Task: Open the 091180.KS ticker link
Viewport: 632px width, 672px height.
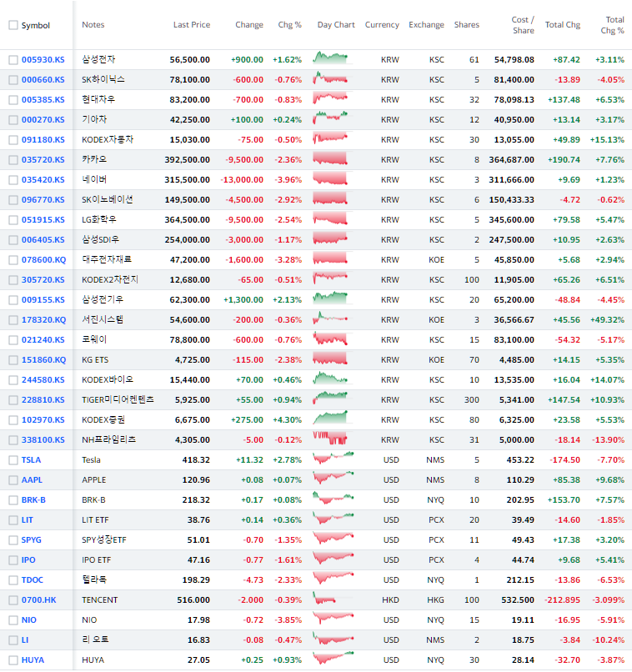Action: coord(43,140)
